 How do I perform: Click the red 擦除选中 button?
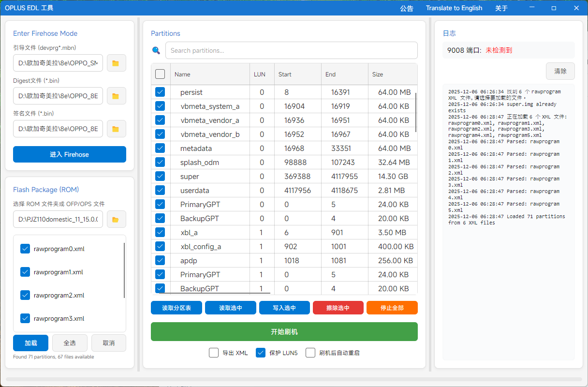tap(338, 308)
